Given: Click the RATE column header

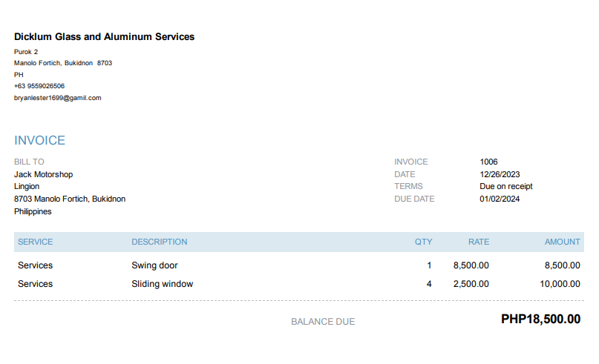Looking at the screenshot, I should click(x=478, y=242).
